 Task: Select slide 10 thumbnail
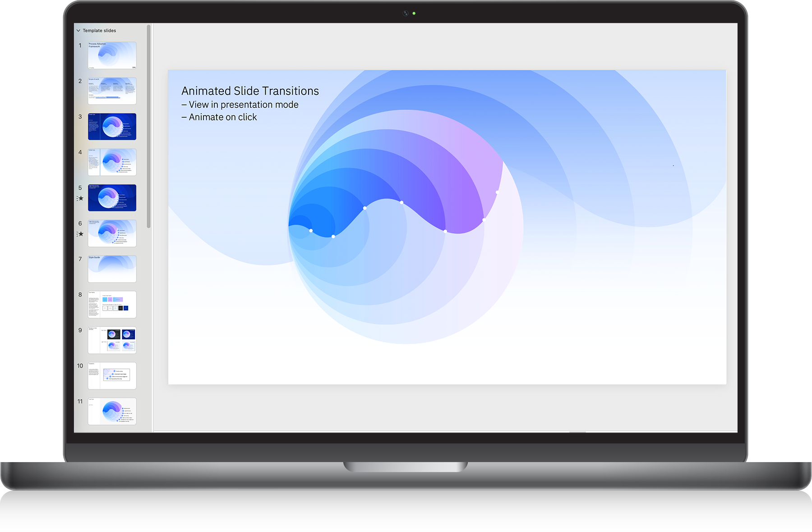click(x=112, y=376)
